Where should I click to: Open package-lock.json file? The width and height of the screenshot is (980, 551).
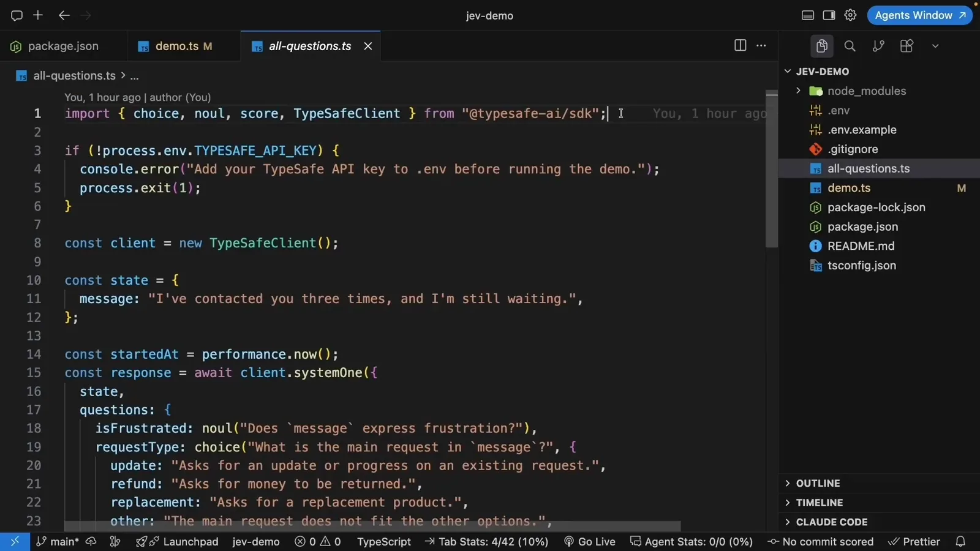coord(880,208)
